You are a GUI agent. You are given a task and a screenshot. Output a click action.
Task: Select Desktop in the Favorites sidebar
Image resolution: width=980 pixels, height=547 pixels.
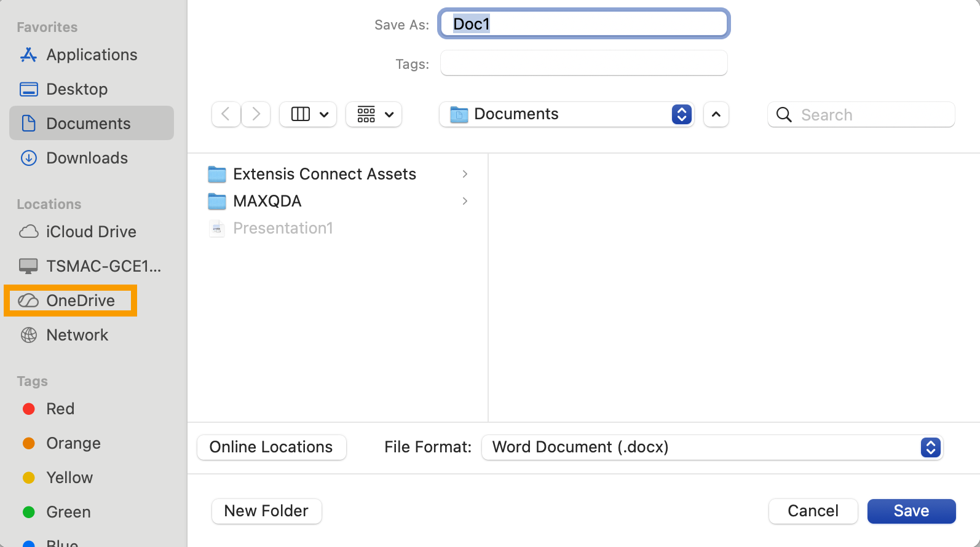pos(77,89)
